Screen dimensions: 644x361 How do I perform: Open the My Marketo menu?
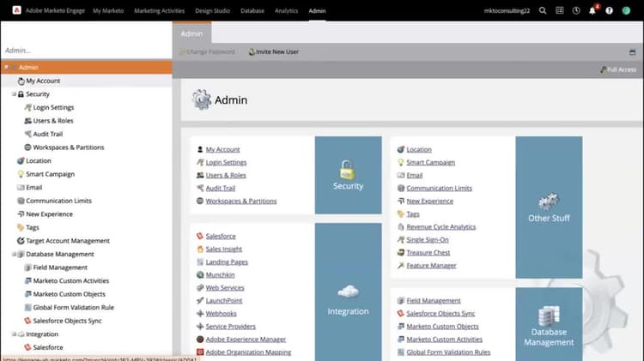point(108,10)
